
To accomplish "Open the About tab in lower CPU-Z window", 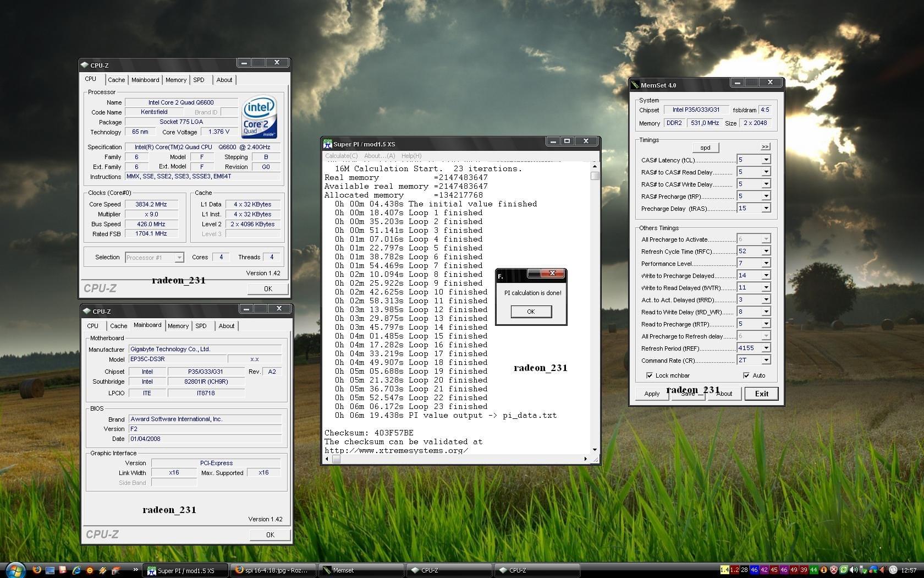I will pyautogui.click(x=226, y=326).
